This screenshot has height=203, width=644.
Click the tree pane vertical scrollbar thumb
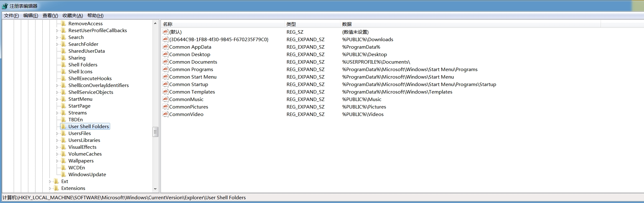pyautogui.click(x=155, y=132)
